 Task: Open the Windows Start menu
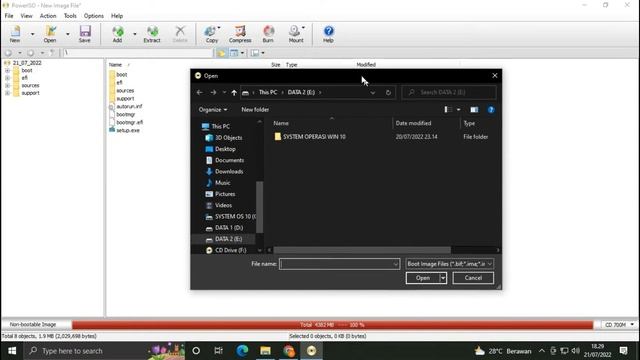12,351
